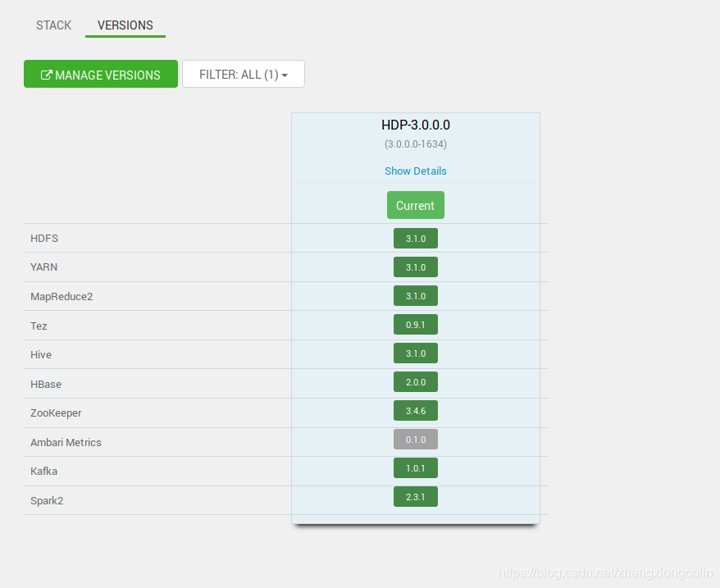Click the HDFS service row label
The image size is (720, 588).
click(44, 239)
